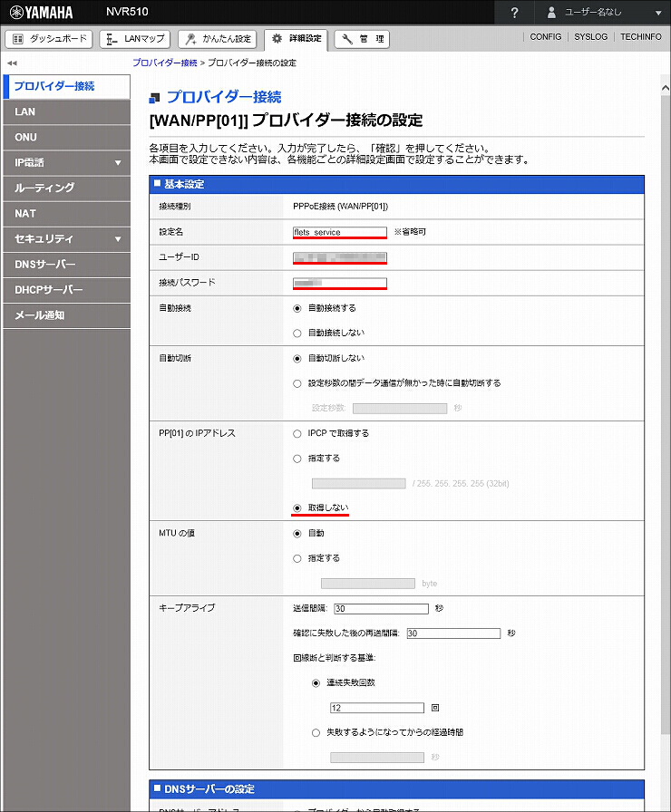671x812 pixels.
Task: Click the ユーザーID input field
Action: pos(340,257)
